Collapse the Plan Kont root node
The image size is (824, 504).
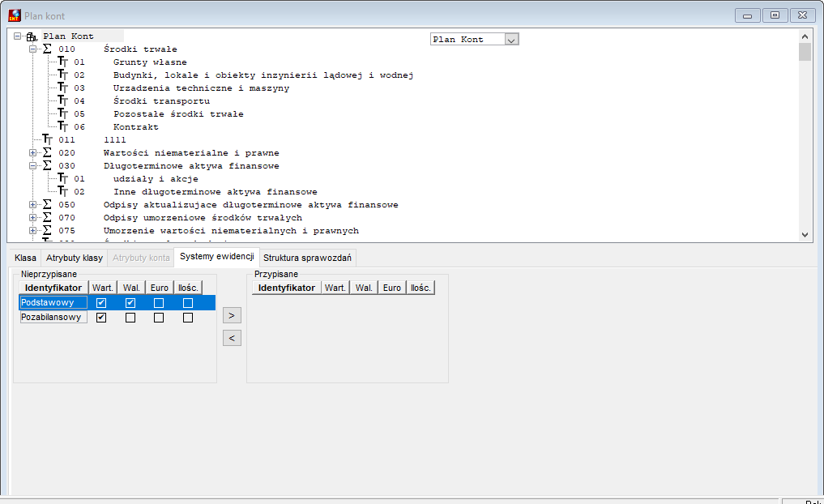(x=17, y=36)
